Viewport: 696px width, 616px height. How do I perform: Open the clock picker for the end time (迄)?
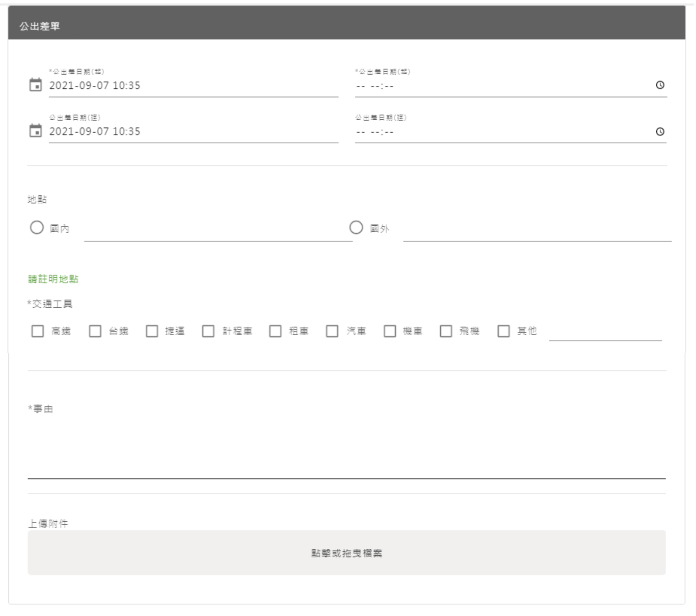(660, 132)
